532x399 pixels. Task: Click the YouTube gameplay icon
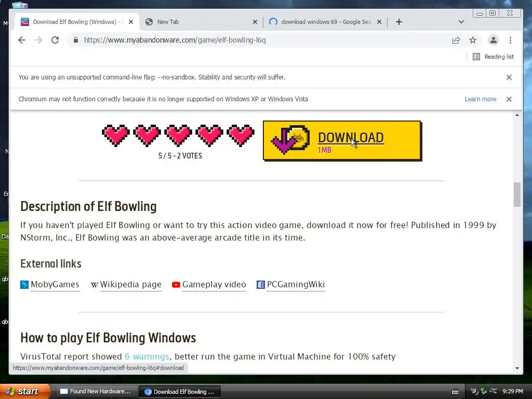176,285
